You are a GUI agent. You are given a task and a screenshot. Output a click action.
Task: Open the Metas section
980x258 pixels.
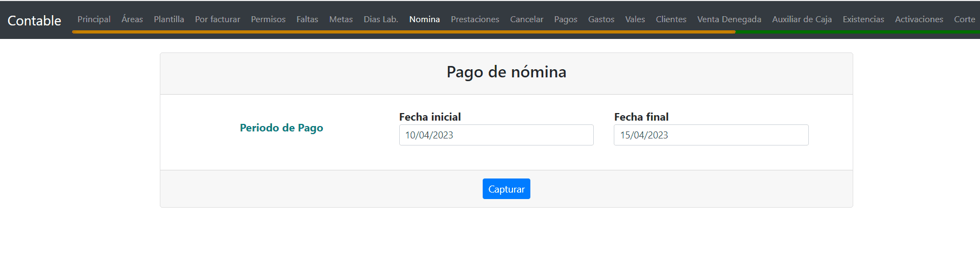(341, 19)
